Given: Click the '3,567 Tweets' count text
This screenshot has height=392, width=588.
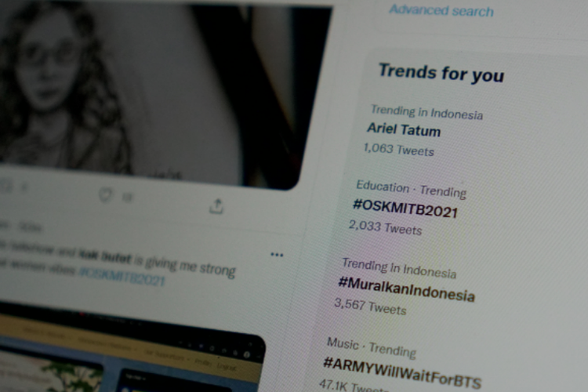Looking at the screenshot, I should tap(370, 307).
